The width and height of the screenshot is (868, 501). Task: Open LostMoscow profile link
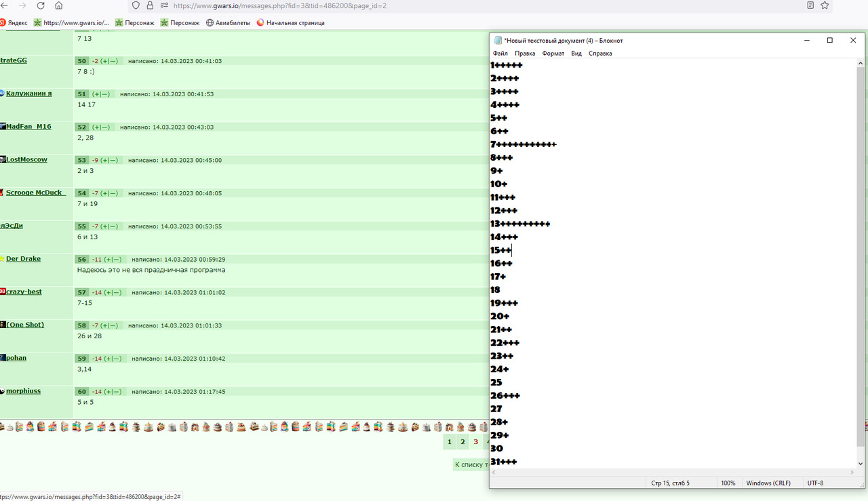pyautogui.click(x=26, y=159)
